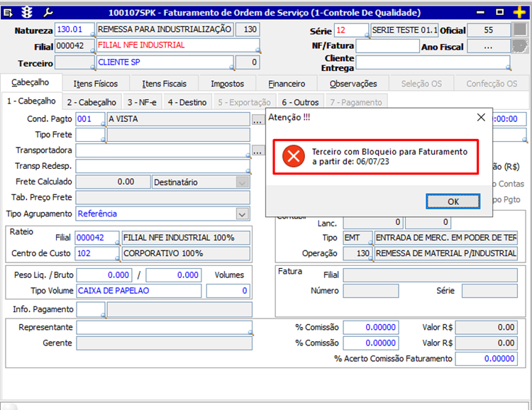
Task: Click the Gerente field
Action: coord(165,343)
